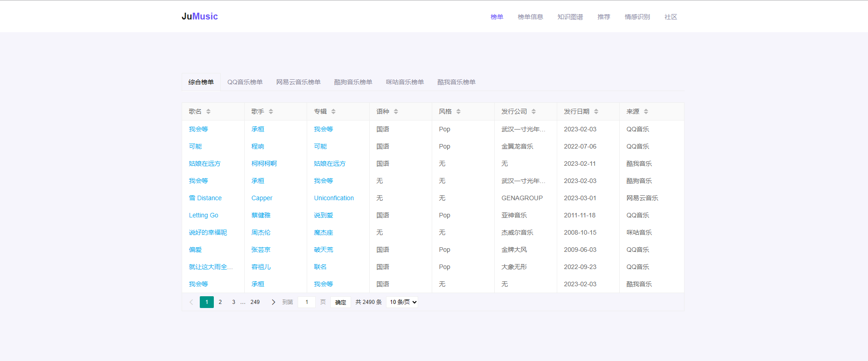
Task: Open song 偏爱
Action: tap(195, 250)
